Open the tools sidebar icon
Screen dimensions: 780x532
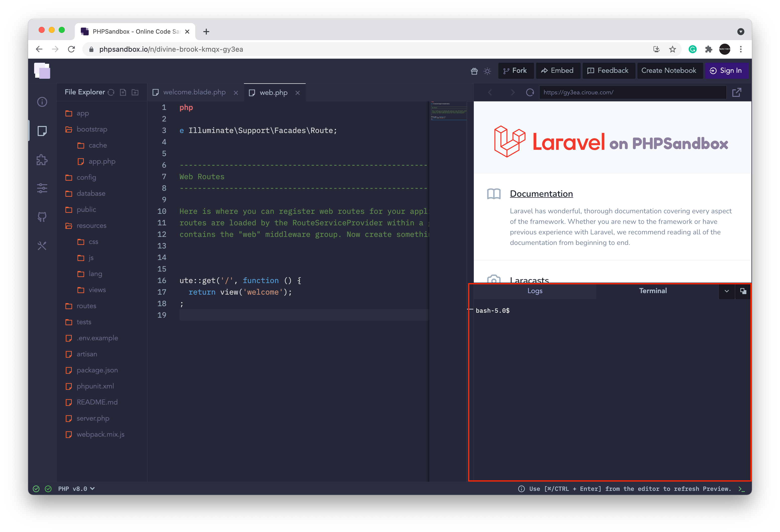coord(42,246)
